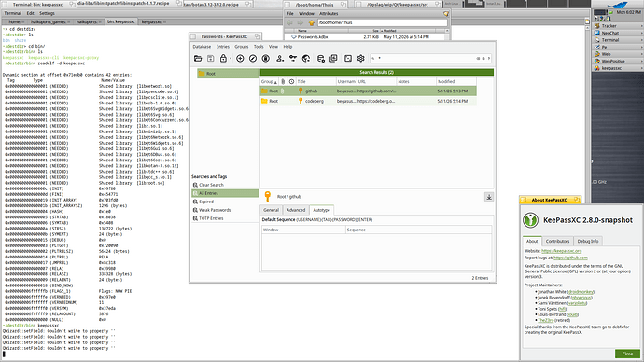
Task: Expand lock button dropdown arrow
Action: pyautogui.click(x=231, y=59)
